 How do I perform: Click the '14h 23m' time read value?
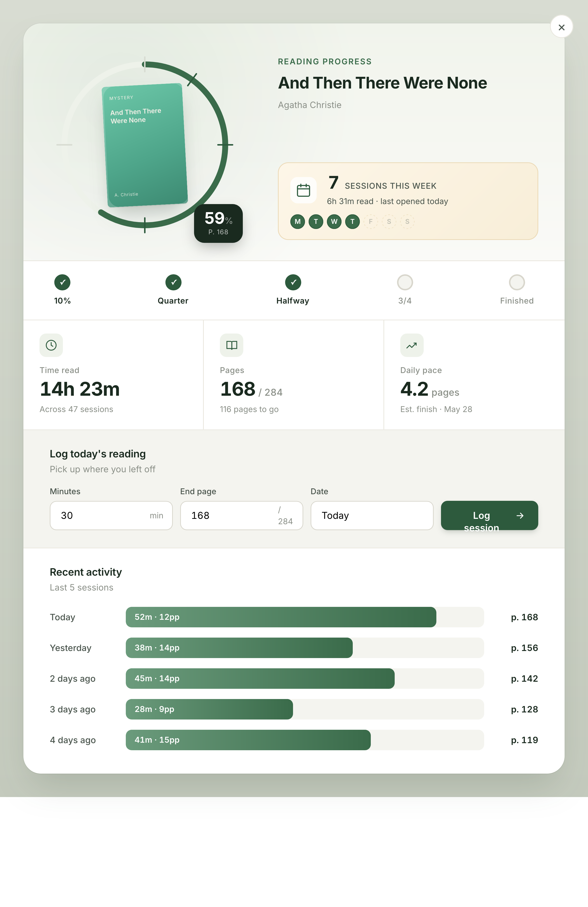coord(80,389)
